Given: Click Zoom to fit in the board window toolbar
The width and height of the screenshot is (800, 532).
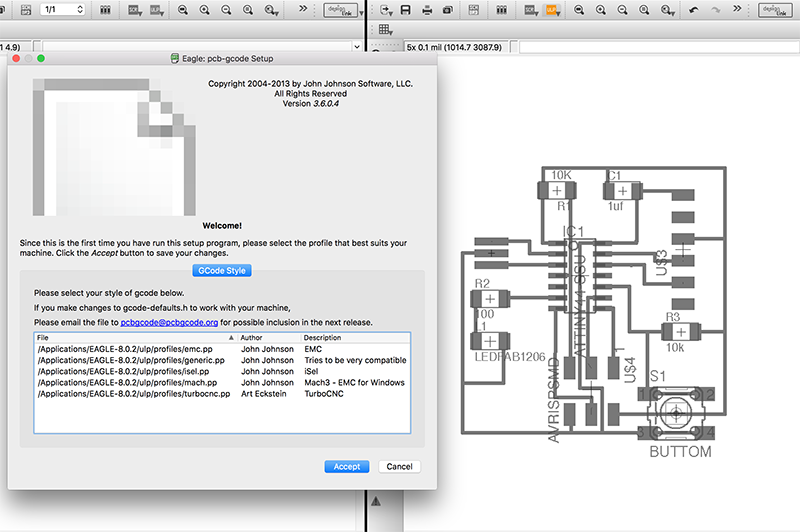Looking at the screenshot, I should tap(579, 10).
